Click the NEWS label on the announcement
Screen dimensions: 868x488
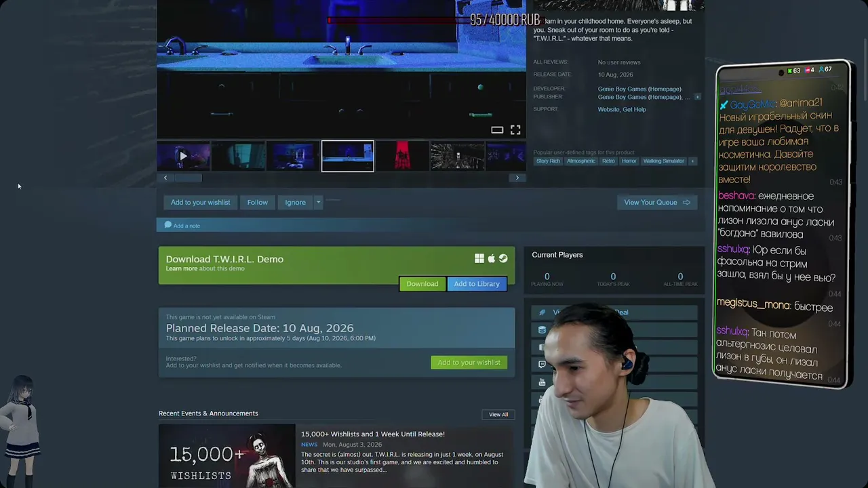(309, 445)
